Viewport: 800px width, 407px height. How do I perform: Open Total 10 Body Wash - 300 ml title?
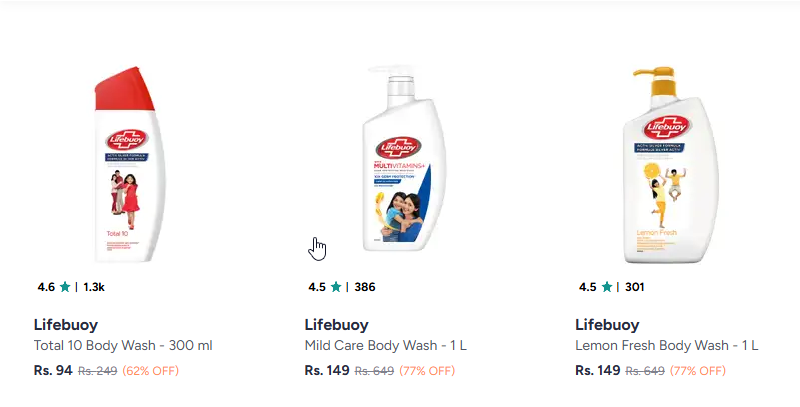[x=123, y=346]
